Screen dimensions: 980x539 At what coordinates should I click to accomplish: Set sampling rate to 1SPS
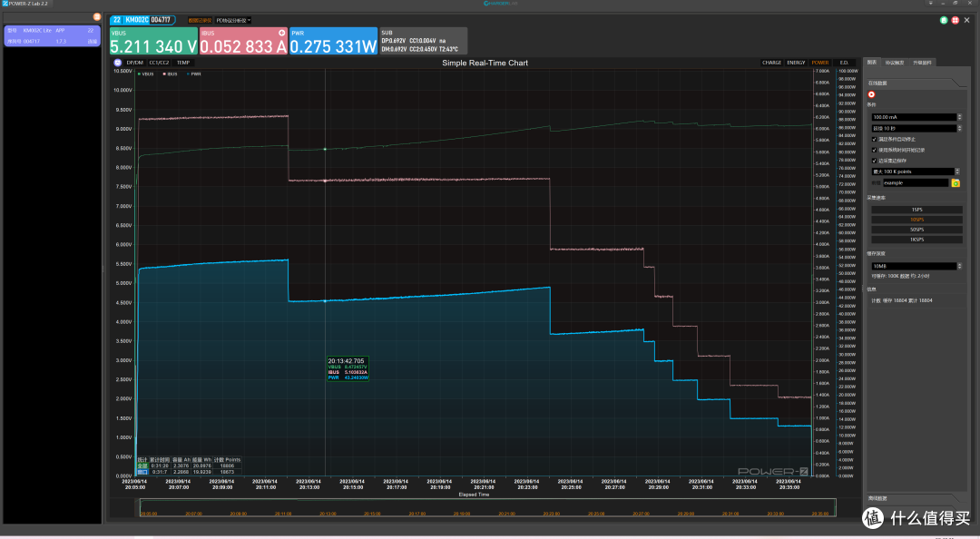pos(916,211)
